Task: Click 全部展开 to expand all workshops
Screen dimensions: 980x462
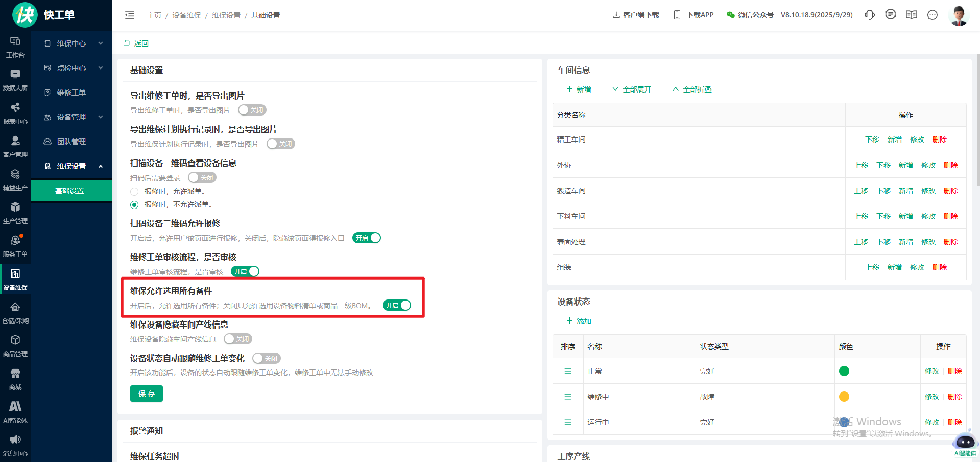Action: (x=632, y=89)
